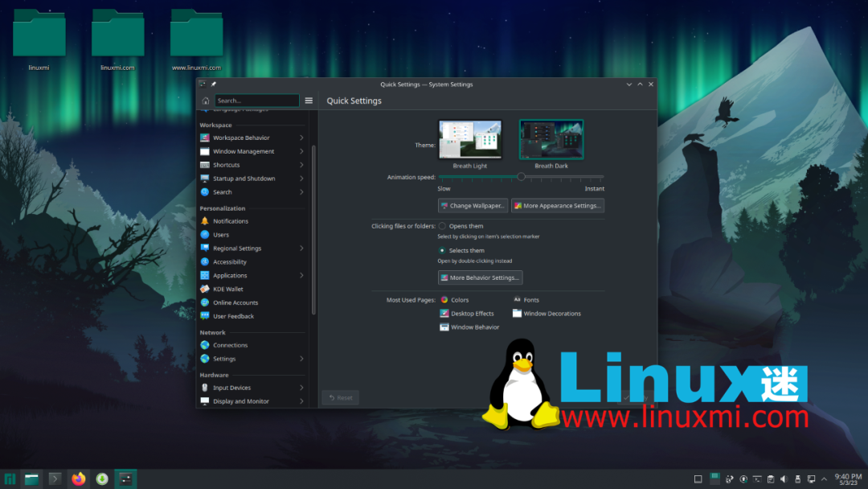This screenshot has width=868, height=489.
Task: Expand Shortcuts chevron arrow
Action: click(301, 165)
